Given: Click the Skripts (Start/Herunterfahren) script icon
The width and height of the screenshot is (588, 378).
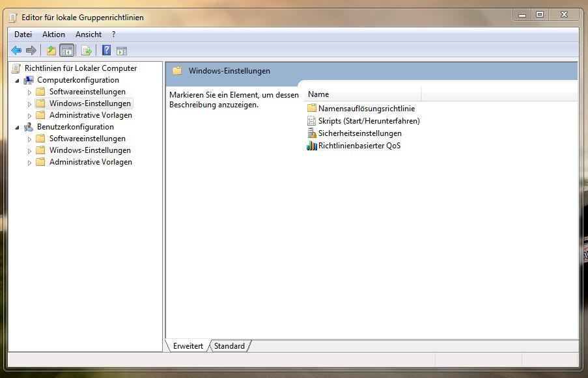Looking at the screenshot, I should coord(312,120).
